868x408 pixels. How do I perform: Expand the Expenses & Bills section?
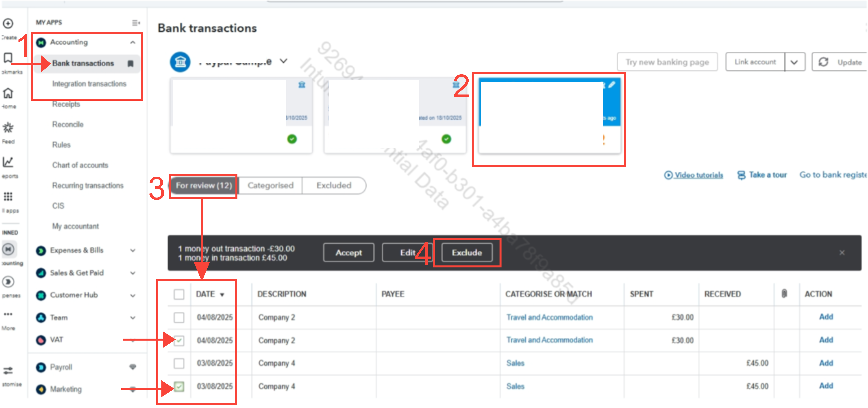133,251
